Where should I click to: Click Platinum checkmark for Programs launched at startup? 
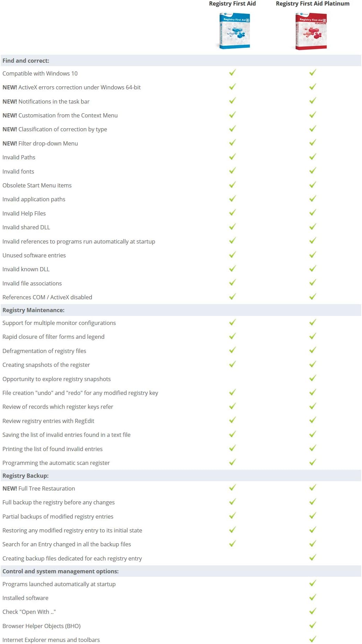coord(312,584)
